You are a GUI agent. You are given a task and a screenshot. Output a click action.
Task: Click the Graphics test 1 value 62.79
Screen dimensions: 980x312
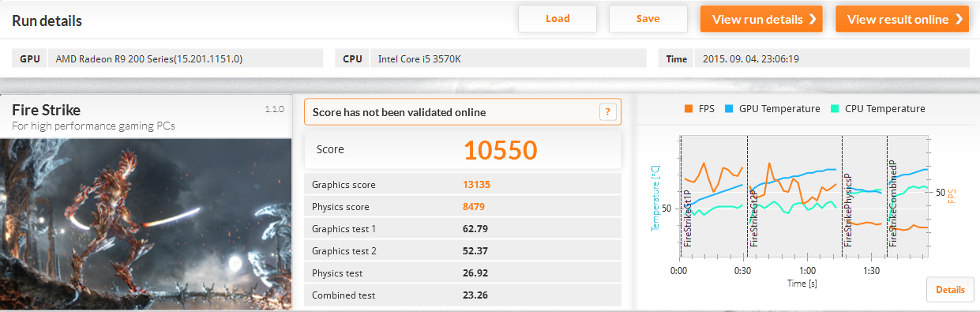(x=475, y=229)
